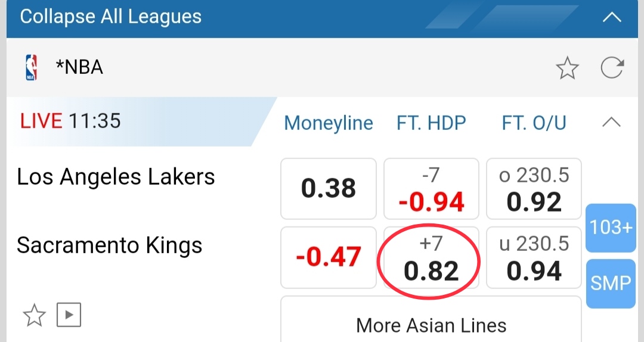Viewport: 644px width, 342px height.
Task: Favorite the Lakers vs Kings match
Action: 34,315
